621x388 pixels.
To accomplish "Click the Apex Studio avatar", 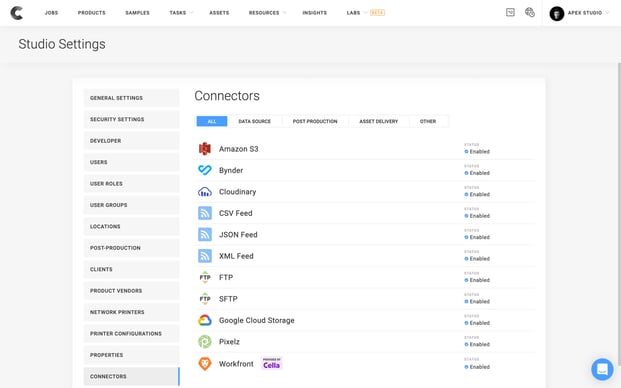I will [x=556, y=13].
